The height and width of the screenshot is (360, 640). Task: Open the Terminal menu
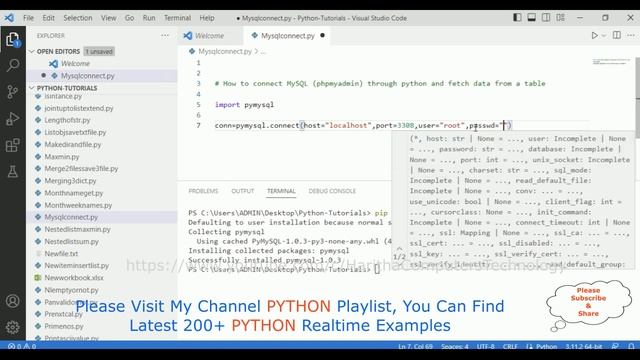177,18
